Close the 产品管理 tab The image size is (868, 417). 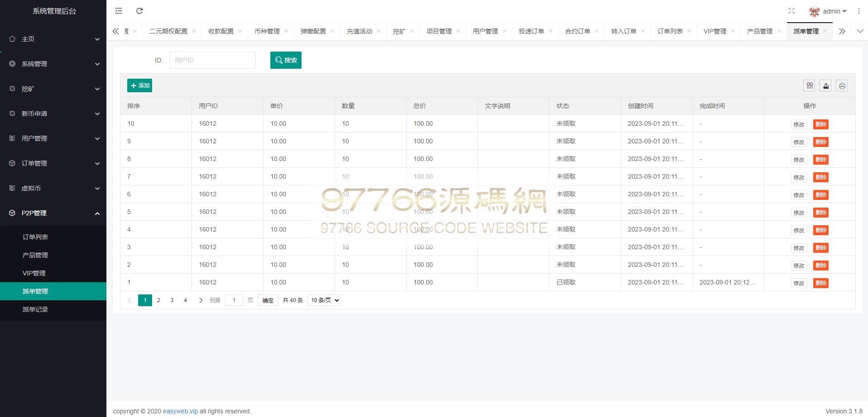point(779,31)
